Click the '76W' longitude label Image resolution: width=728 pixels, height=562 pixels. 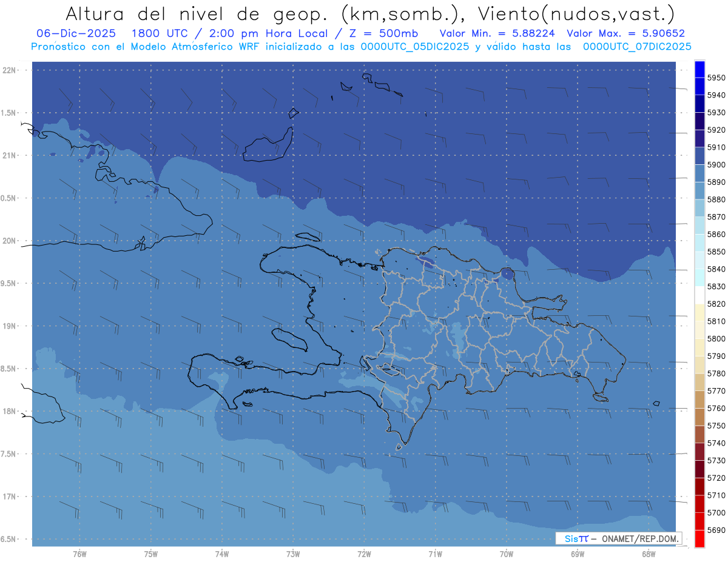(x=79, y=554)
